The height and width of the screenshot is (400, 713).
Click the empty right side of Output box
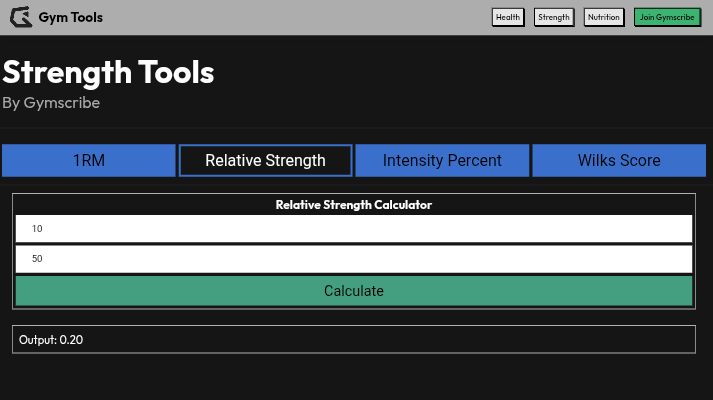pos(500,340)
